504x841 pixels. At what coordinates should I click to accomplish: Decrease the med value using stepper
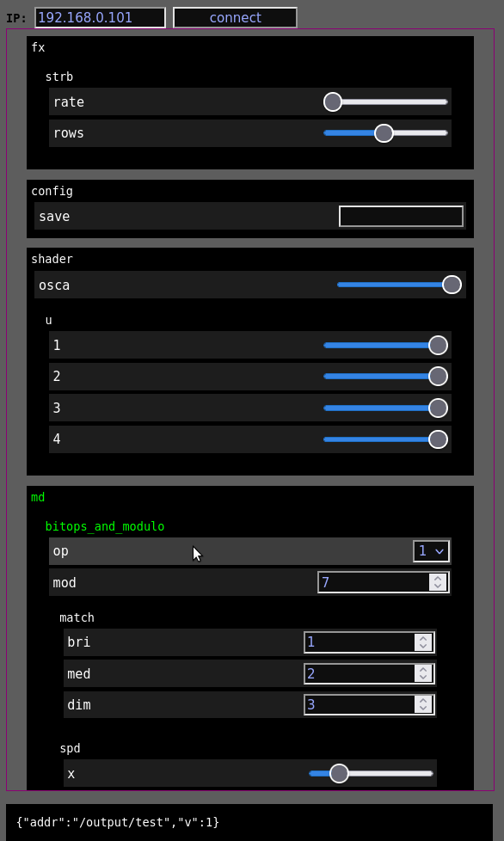click(423, 678)
